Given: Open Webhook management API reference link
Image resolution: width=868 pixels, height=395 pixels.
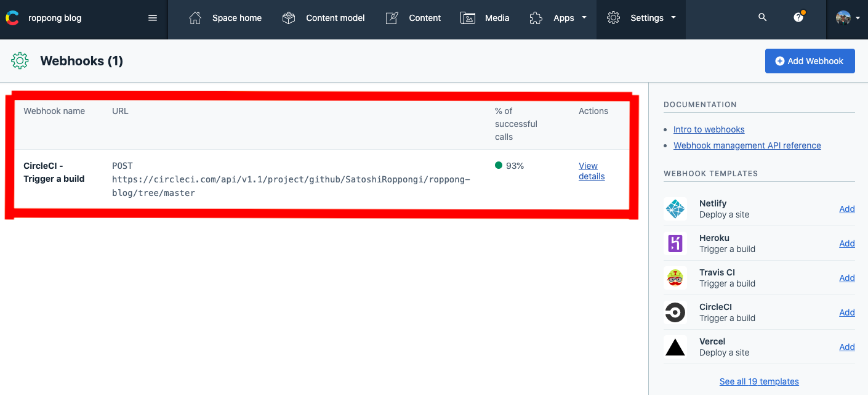Looking at the screenshot, I should coord(747,145).
